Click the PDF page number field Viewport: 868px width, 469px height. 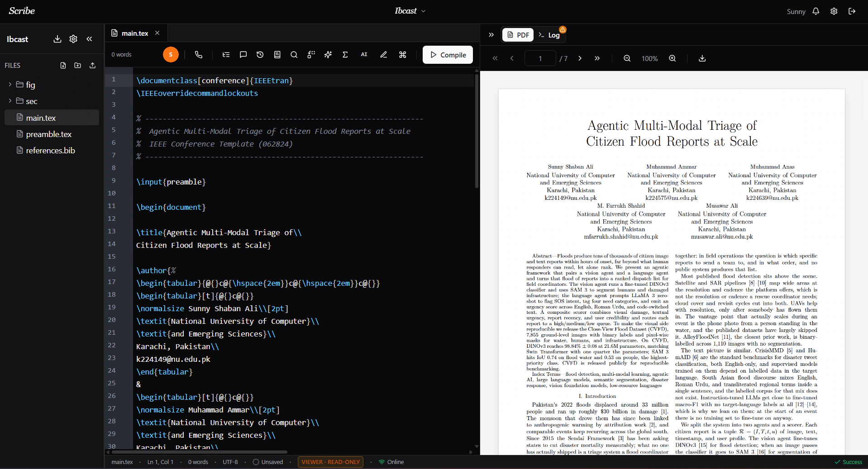point(540,58)
